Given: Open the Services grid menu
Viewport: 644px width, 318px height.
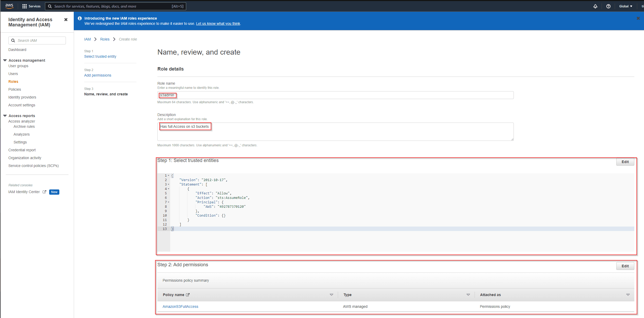Looking at the screenshot, I should [x=25, y=6].
